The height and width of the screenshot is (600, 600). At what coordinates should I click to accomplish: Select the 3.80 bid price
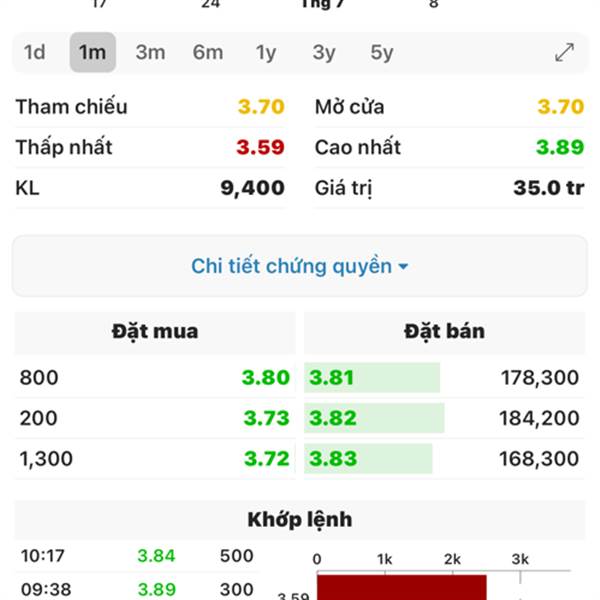(266, 378)
